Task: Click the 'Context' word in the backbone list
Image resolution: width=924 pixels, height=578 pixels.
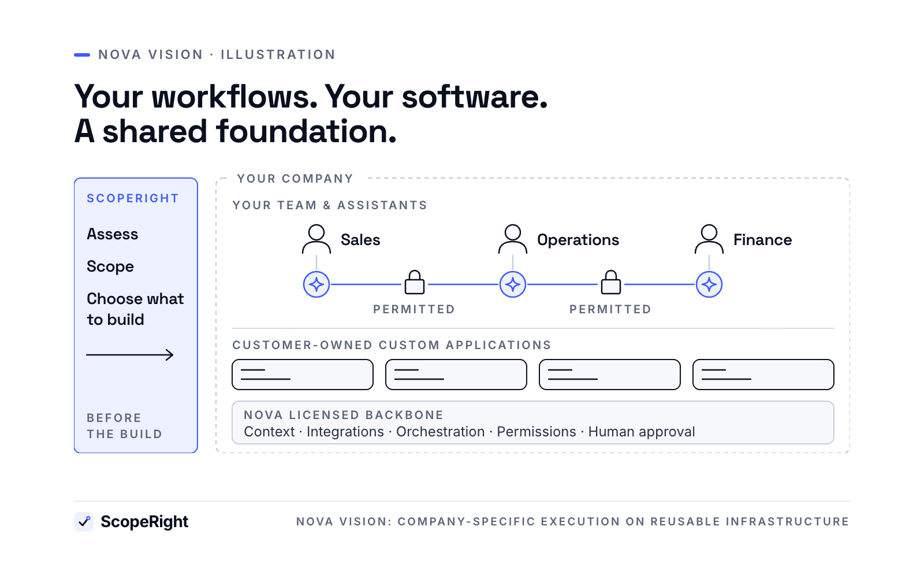Action: tap(269, 432)
